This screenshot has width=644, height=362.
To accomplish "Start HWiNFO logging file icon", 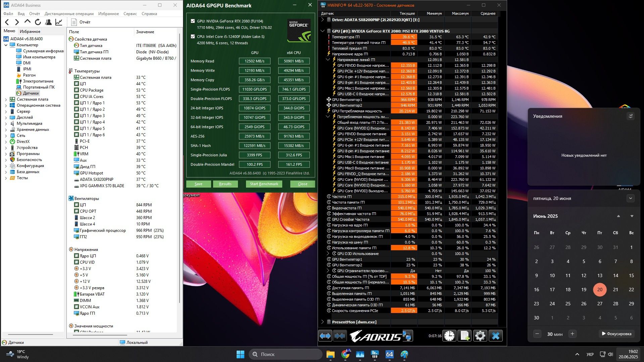I will (465, 336).
